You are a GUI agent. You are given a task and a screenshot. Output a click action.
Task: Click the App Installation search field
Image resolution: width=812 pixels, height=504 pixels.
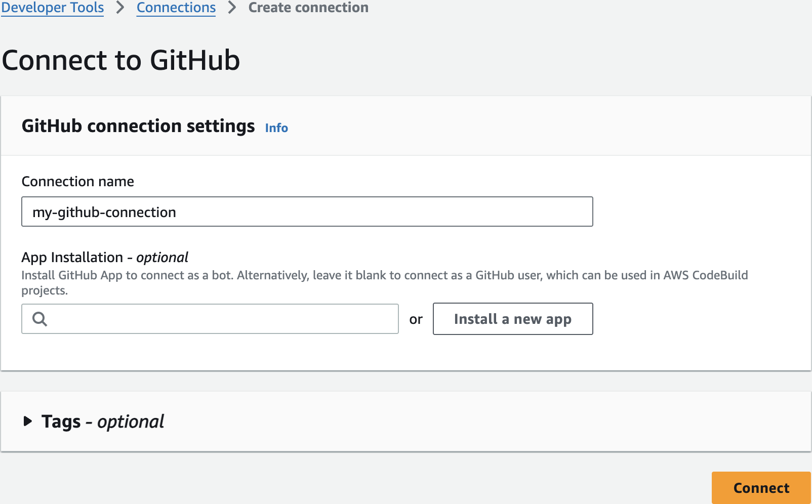point(210,319)
